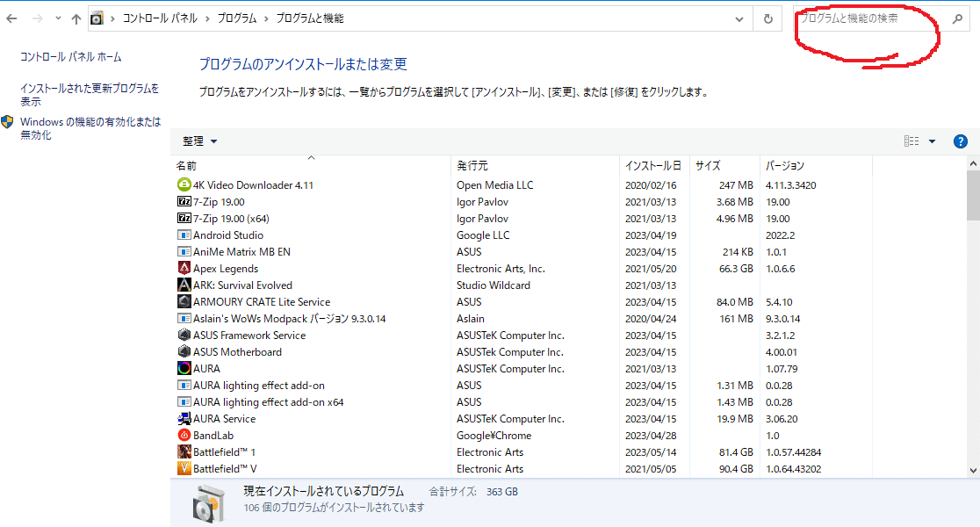Image resolution: width=980 pixels, height=527 pixels.
Task: Click the 90.4 GB size cell
Action: (x=736, y=468)
